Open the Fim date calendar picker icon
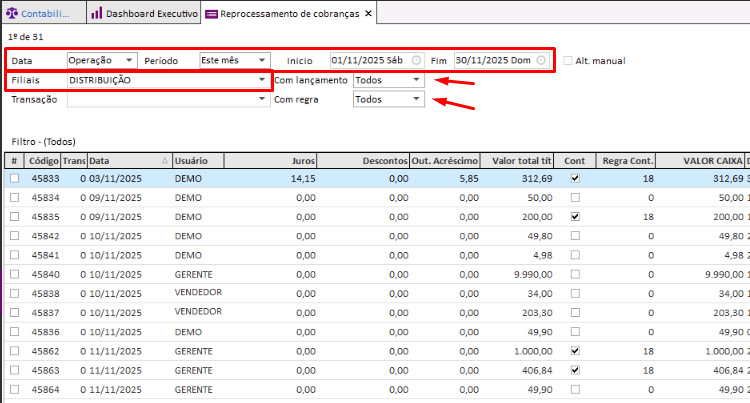This screenshot has height=403, width=750. (x=541, y=61)
